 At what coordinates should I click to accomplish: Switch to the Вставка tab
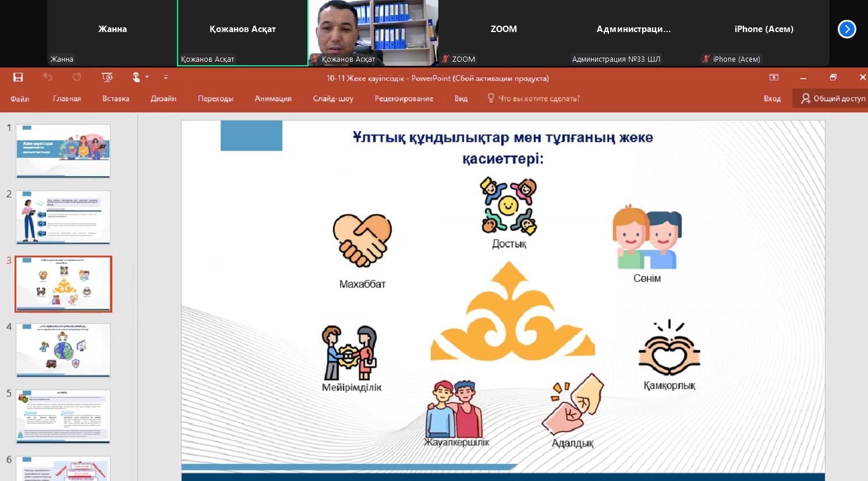pos(116,99)
